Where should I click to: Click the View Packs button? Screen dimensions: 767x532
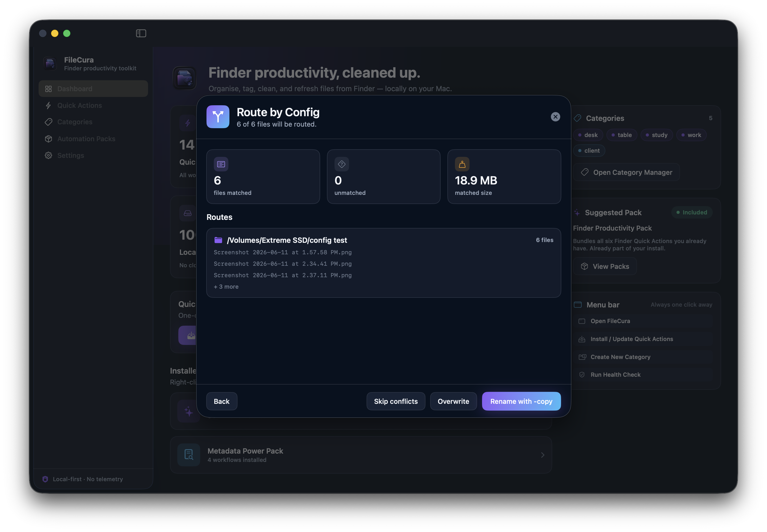pyautogui.click(x=605, y=266)
